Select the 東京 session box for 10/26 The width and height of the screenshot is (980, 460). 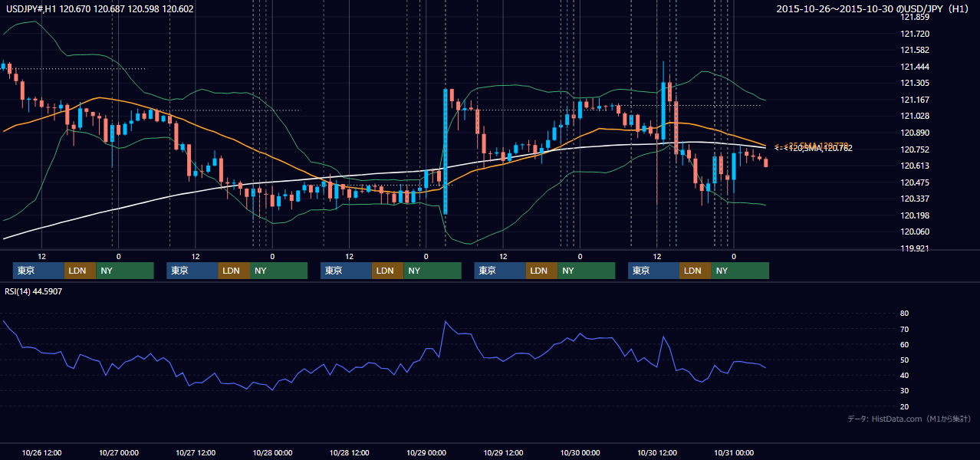[39, 271]
